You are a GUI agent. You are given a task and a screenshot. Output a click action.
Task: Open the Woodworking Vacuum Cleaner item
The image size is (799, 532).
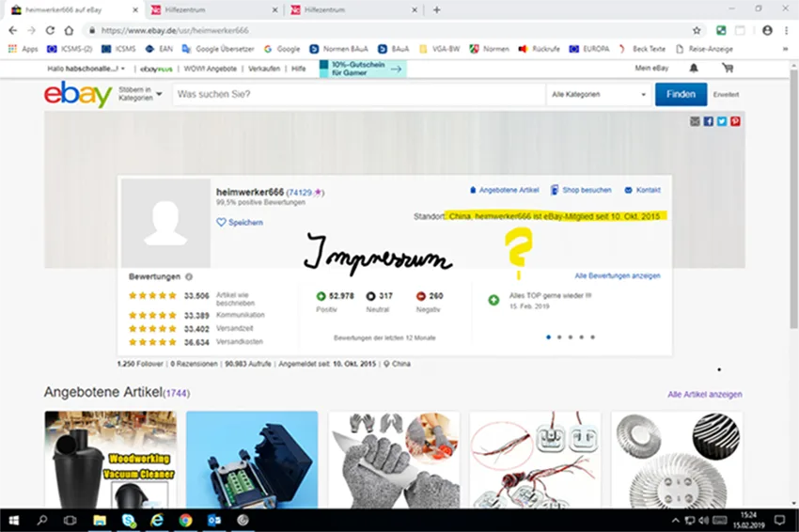(x=111, y=460)
